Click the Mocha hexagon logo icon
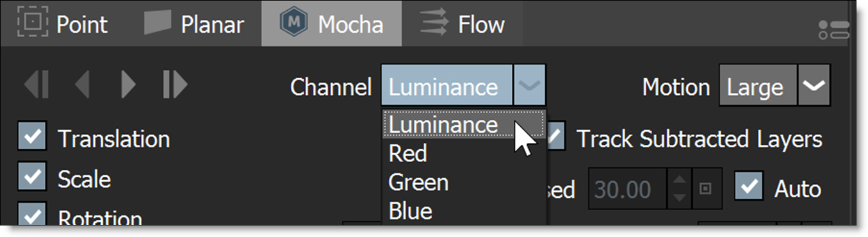This screenshot has height=237, width=868. point(294,24)
